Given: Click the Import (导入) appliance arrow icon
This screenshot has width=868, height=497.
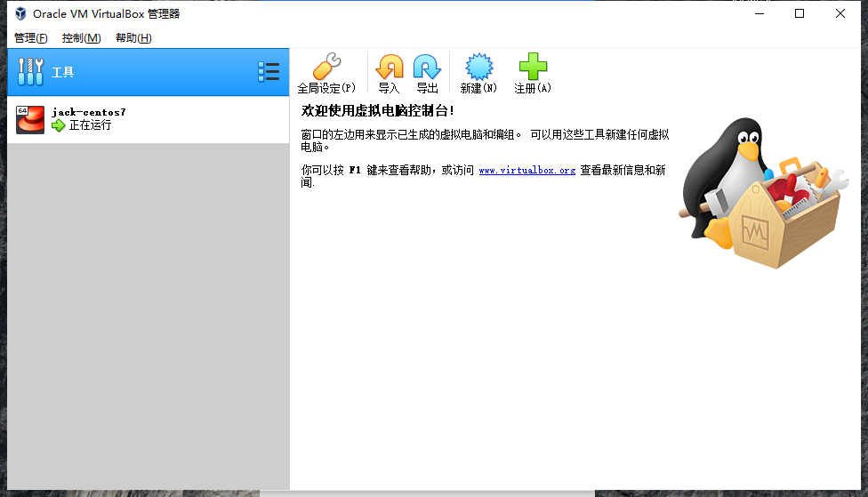Looking at the screenshot, I should coord(390,67).
